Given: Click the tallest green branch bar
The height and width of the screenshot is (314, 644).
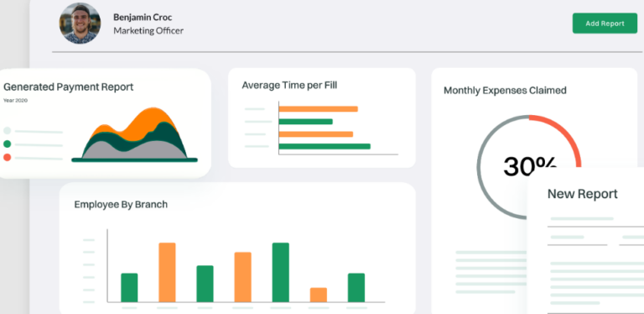Looking at the screenshot, I should (x=281, y=273).
